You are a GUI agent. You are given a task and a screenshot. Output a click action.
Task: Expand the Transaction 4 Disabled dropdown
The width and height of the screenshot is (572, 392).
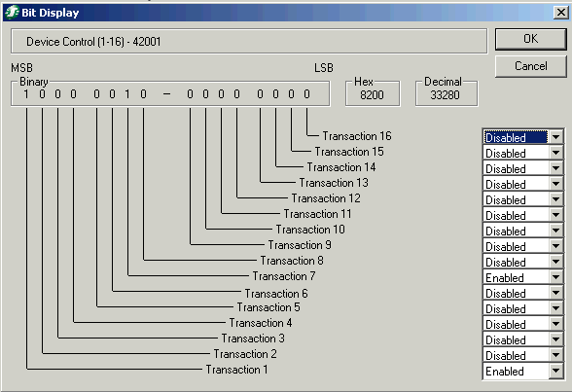556,325
